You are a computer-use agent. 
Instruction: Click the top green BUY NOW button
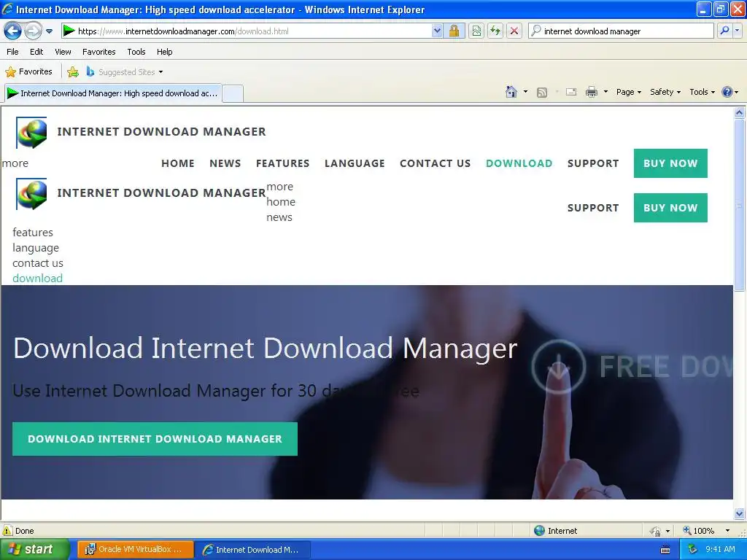pyautogui.click(x=670, y=163)
